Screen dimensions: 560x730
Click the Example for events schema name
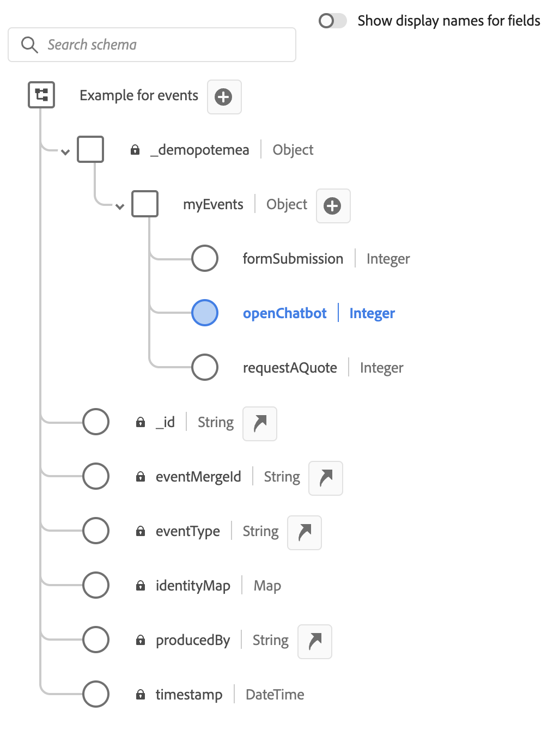coord(139,95)
